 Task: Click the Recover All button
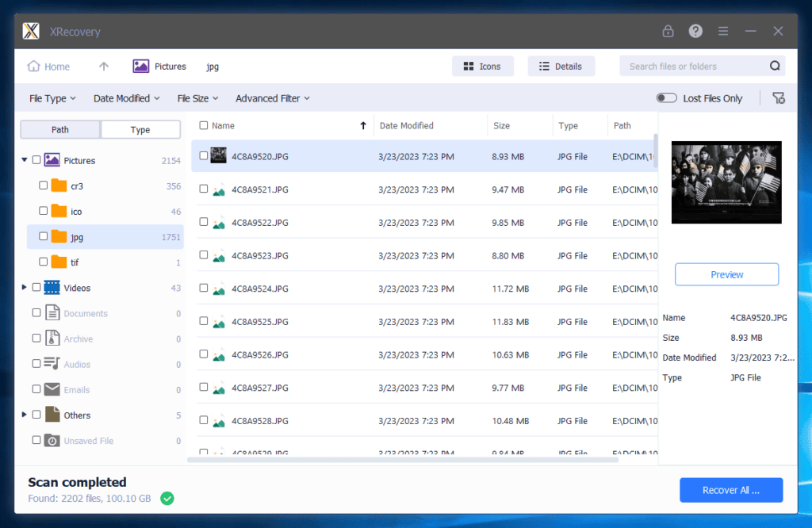click(730, 490)
